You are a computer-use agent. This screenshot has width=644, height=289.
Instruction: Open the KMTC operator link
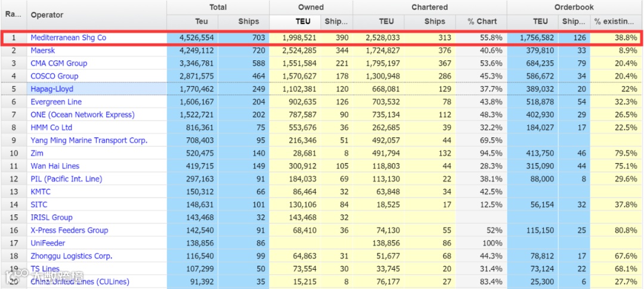[x=41, y=192]
